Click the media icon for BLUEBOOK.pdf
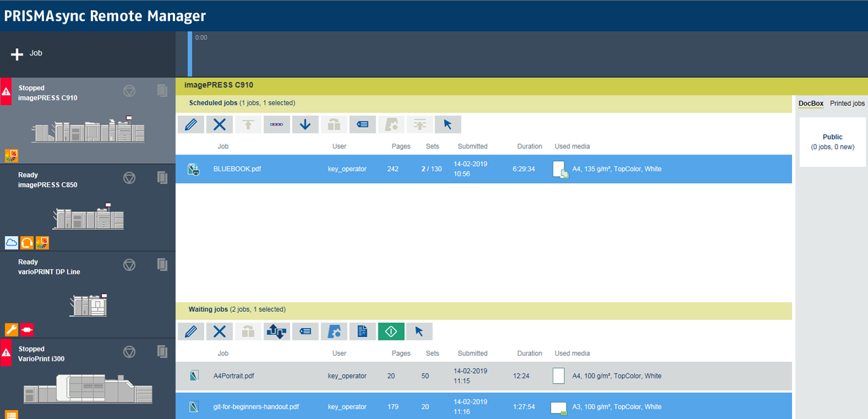Image resolution: width=868 pixels, height=419 pixels. pos(560,169)
